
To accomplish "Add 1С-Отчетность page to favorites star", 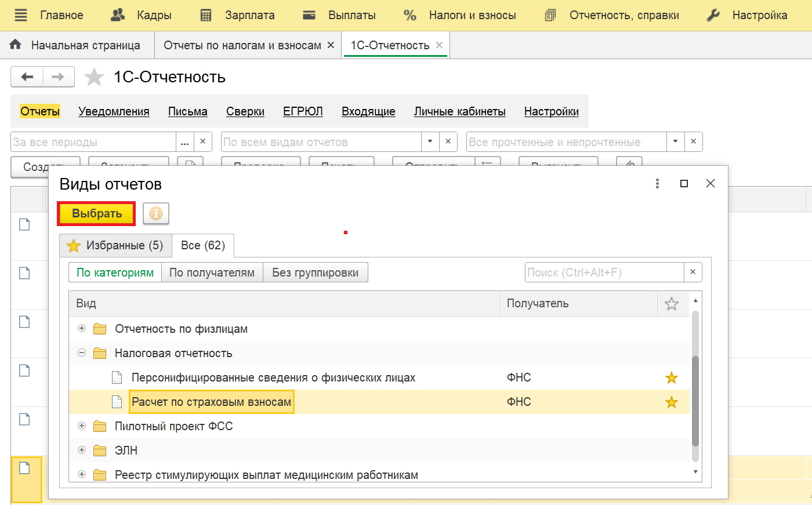I will coord(94,77).
